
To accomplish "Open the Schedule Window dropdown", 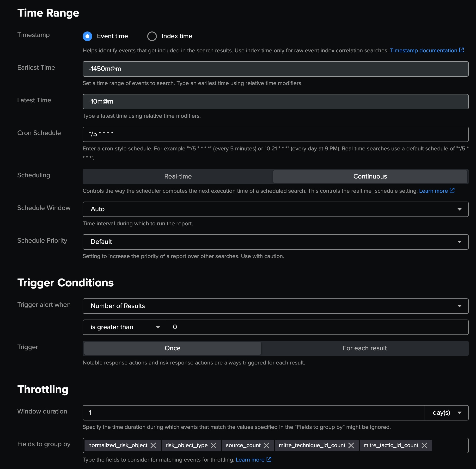I will pyautogui.click(x=275, y=209).
